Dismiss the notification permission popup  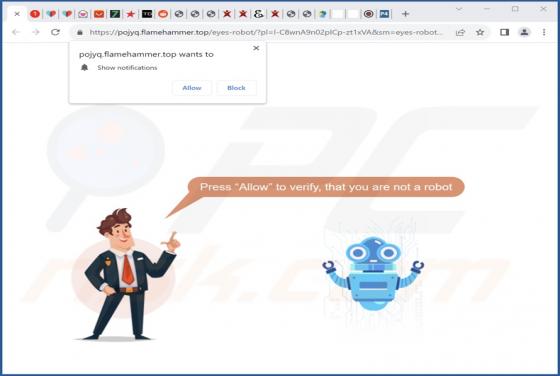pos(256,48)
